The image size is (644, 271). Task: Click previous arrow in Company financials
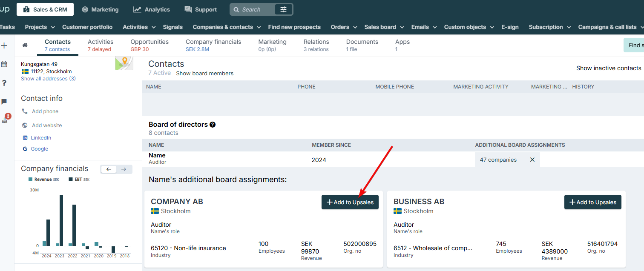tap(109, 169)
